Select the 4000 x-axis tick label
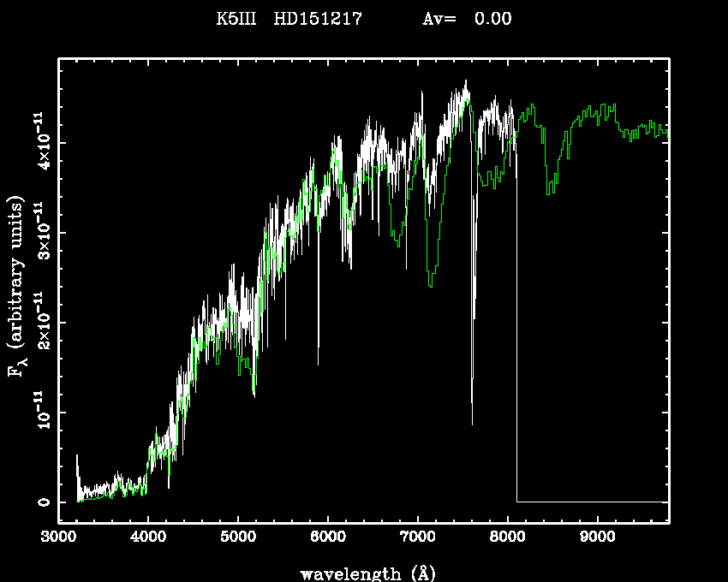 (148, 537)
